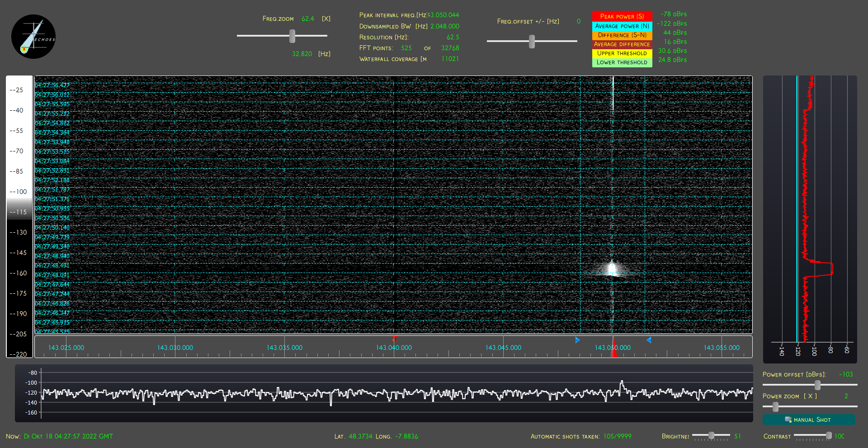Image resolution: width=868 pixels, height=448 pixels.
Task: Adjust the Freq. offset slider handle
Action: 532,42
